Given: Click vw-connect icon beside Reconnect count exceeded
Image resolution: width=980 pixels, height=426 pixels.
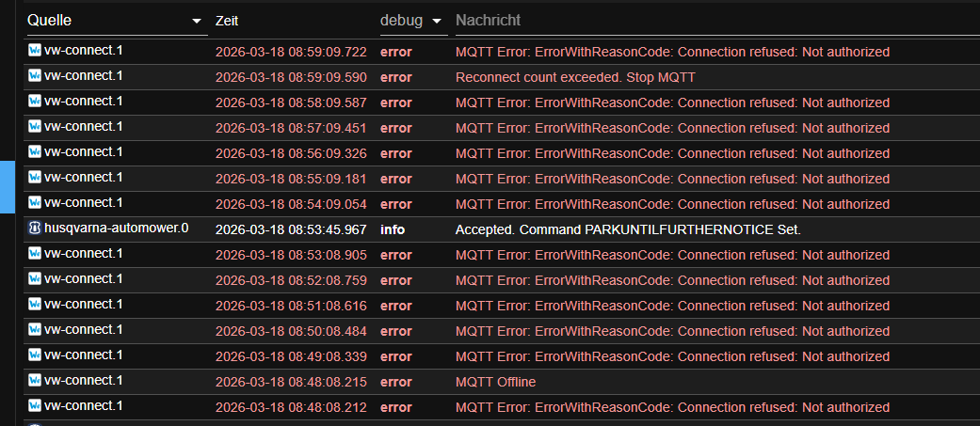Looking at the screenshot, I should (35, 75).
